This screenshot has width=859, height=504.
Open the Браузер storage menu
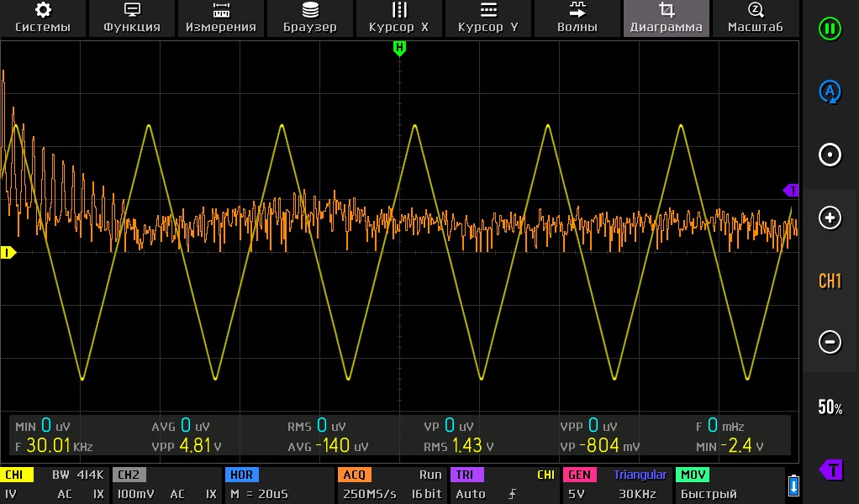coord(310,18)
